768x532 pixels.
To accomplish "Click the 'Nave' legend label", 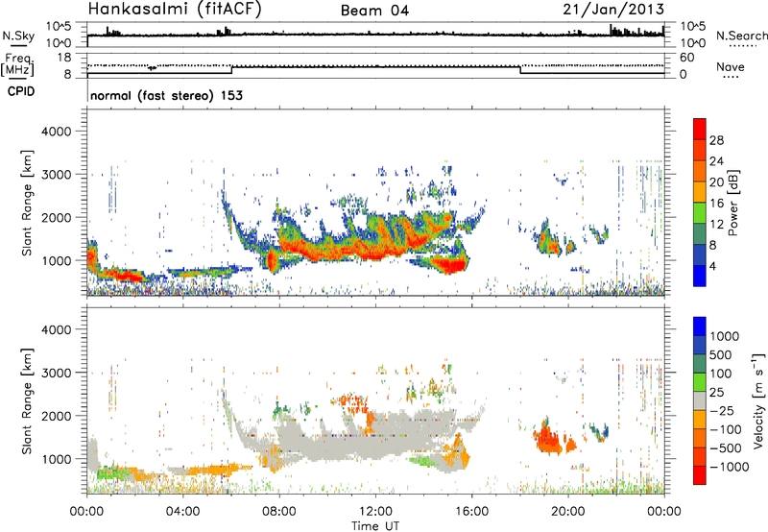I will point(731,66).
